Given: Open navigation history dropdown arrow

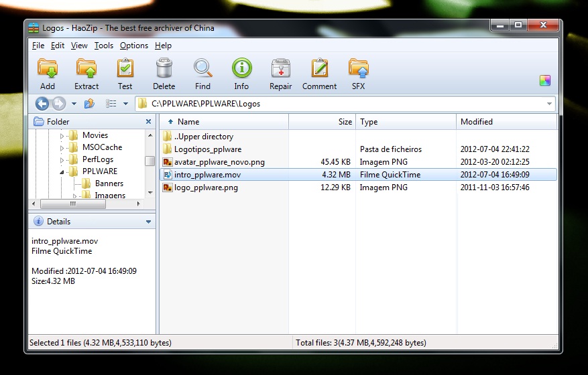Looking at the screenshot, I should (74, 104).
